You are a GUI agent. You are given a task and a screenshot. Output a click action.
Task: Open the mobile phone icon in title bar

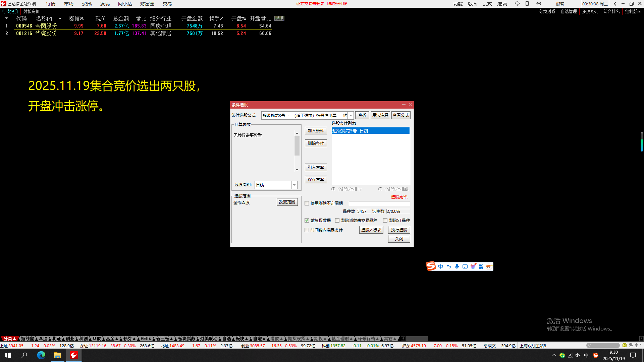pyautogui.click(x=527, y=4)
